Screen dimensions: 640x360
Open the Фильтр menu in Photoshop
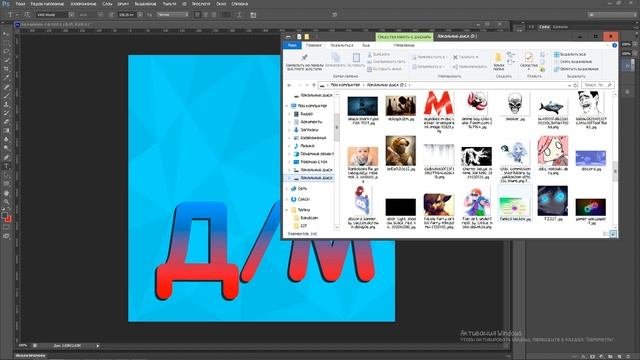click(x=169, y=4)
